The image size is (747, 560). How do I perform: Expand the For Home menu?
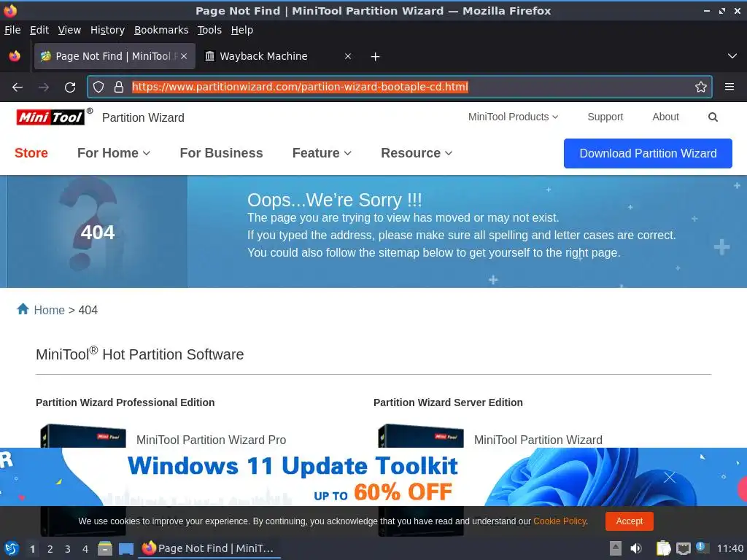pyautogui.click(x=114, y=153)
